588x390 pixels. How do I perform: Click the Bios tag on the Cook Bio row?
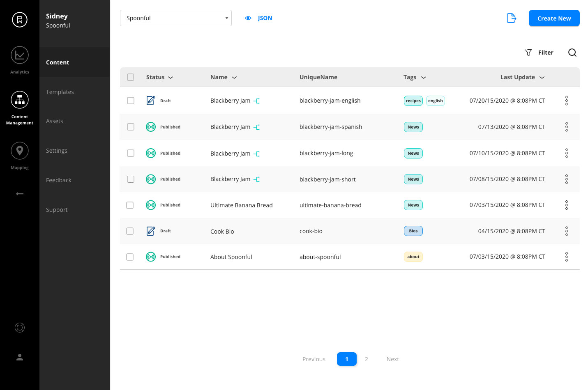413,231
